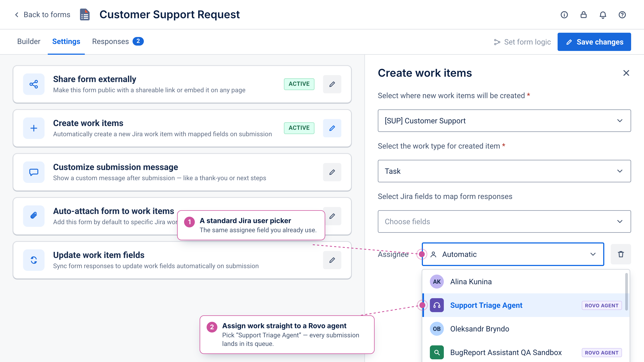Open the work type dropdown showing Task
The image size is (644, 362).
[x=504, y=171]
